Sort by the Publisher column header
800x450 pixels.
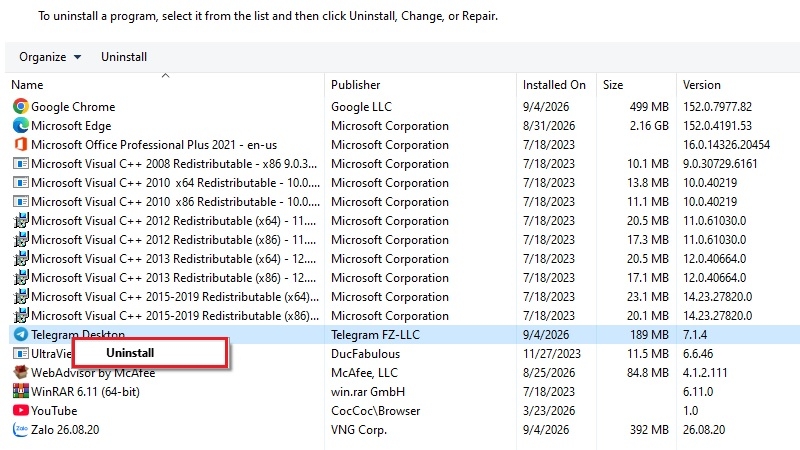point(356,85)
